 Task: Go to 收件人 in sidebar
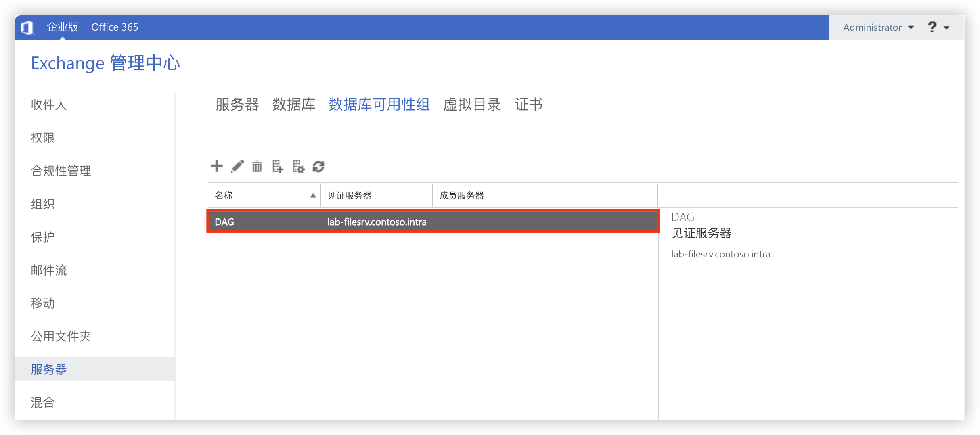tap(49, 105)
